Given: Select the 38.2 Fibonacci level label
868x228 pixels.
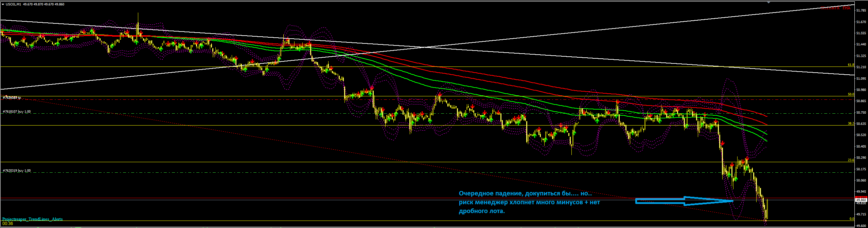Looking at the screenshot, I should pyautogui.click(x=851, y=123).
